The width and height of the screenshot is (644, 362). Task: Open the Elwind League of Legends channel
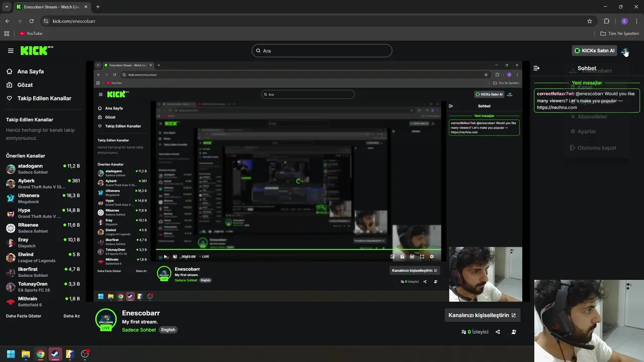[x=43, y=257]
